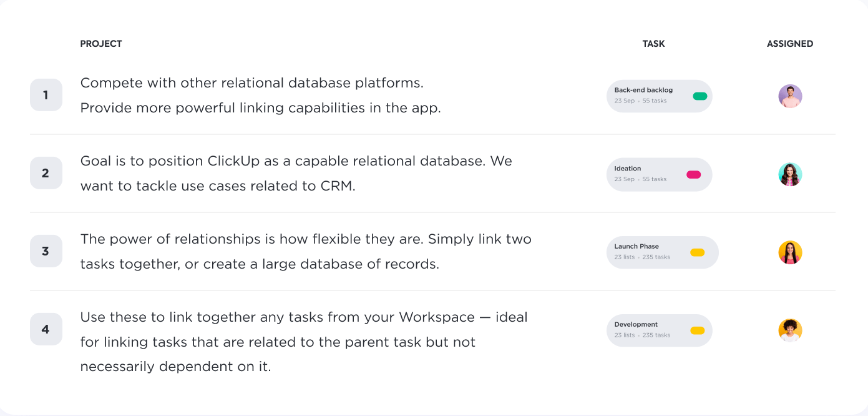Click the number 4 row badge
The image size is (868, 416).
(x=46, y=329)
